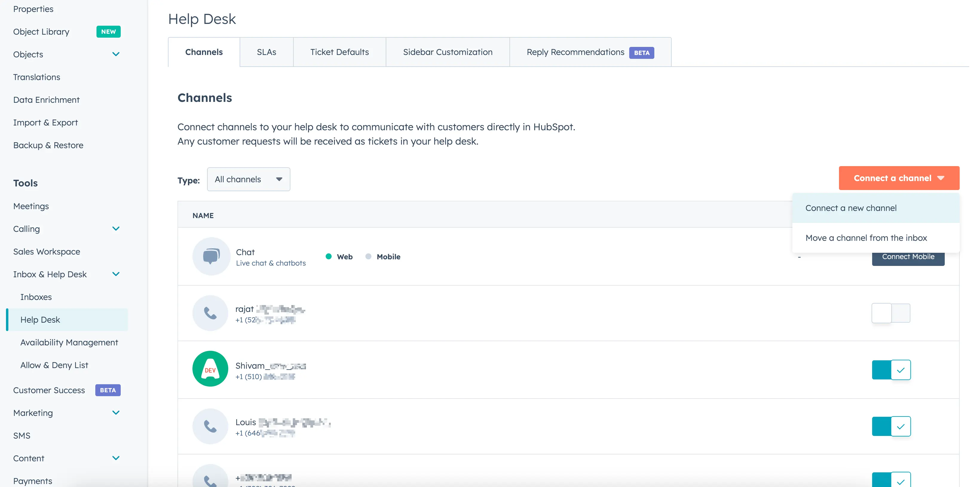Turn off the Louis channel toggle
Image resolution: width=980 pixels, height=487 pixels.
[x=891, y=426]
